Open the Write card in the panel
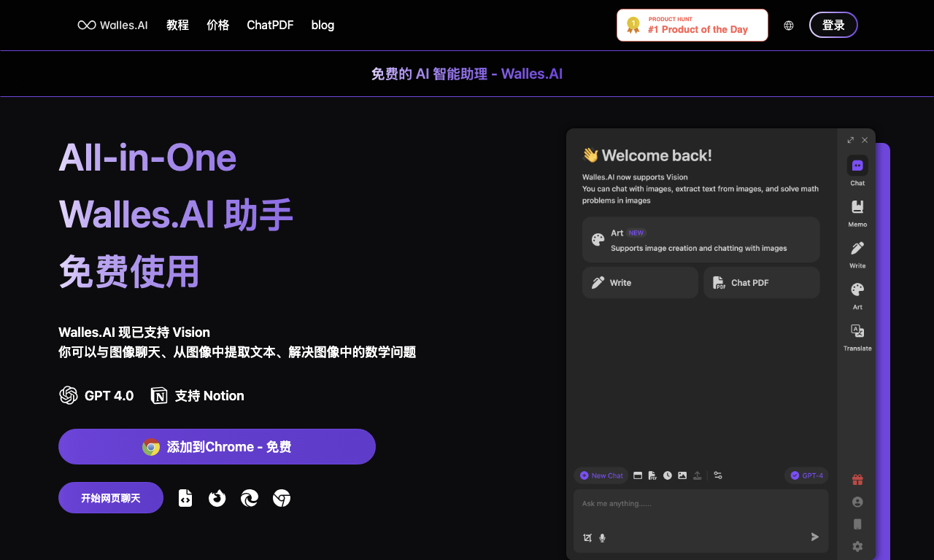This screenshot has width=934, height=560. pyautogui.click(x=640, y=282)
